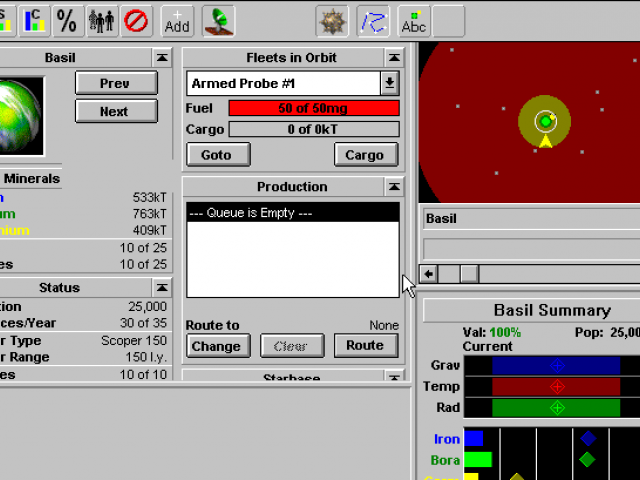Click the Val: 100% planet value text
This screenshot has width=640, height=480.
tap(491, 332)
